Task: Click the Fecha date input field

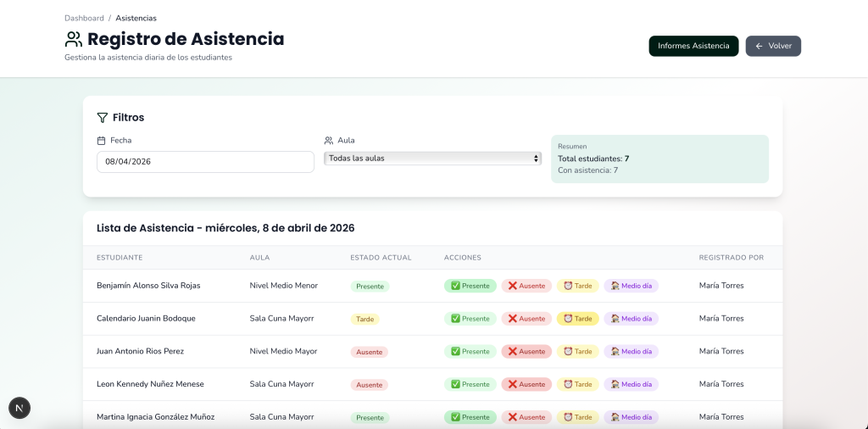Action: [205, 162]
